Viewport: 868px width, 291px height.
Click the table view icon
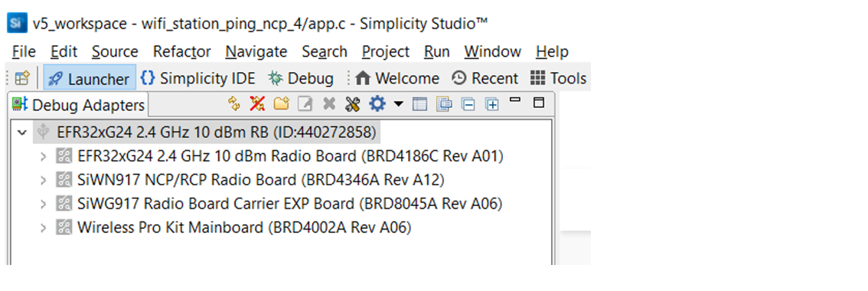pyautogui.click(x=420, y=103)
